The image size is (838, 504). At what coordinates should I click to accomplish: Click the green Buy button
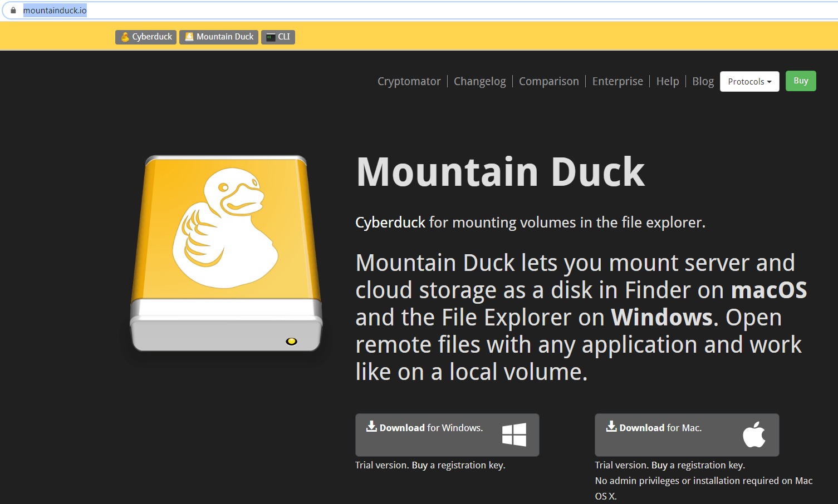coord(801,81)
